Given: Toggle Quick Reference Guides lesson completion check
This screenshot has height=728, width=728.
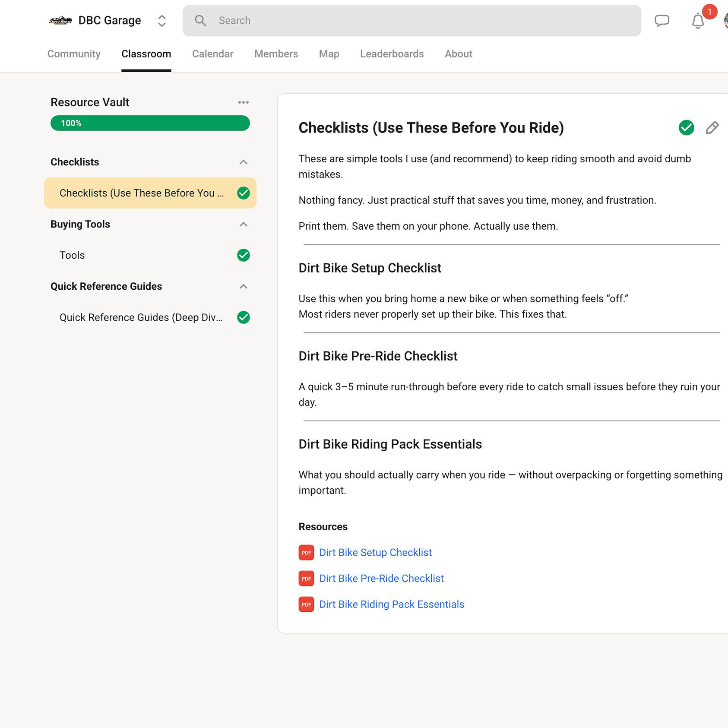Looking at the screenshot, I should click(x=243, y=317).
